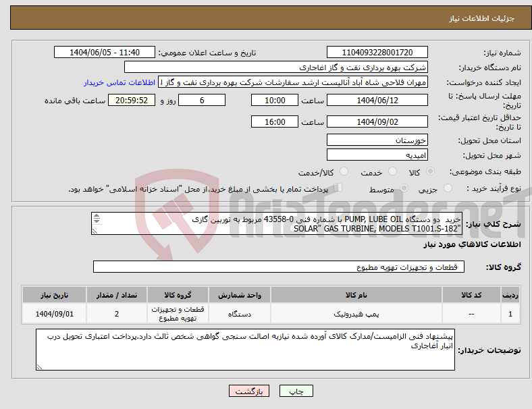The width and height of the screenshot is (532, 409).
Task: Click the تعداد / مقدار column header
Action: pyautogui.click(x=117, y=295)
